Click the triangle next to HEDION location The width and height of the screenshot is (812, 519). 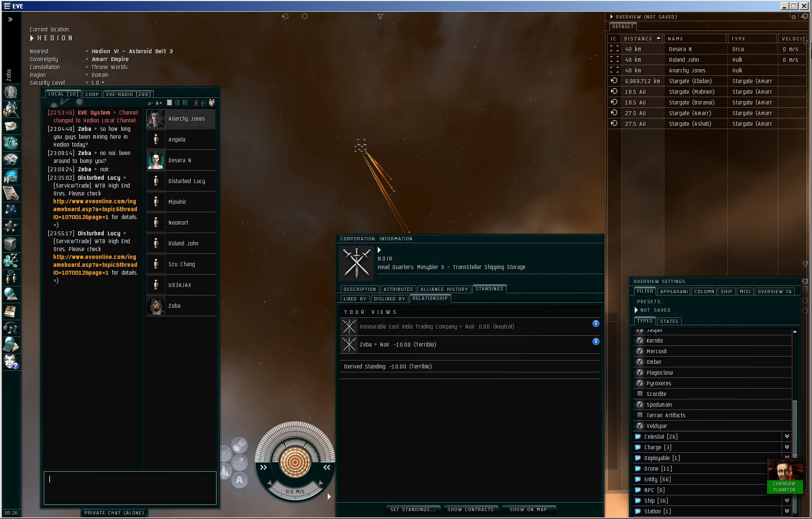[x=32, y=38]
